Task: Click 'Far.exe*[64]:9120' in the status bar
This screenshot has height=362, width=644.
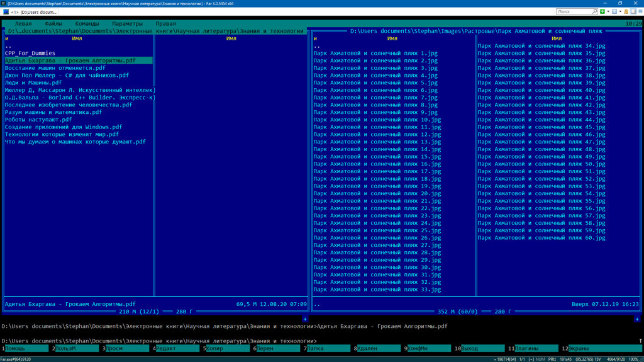Action: tap(16, 359)
